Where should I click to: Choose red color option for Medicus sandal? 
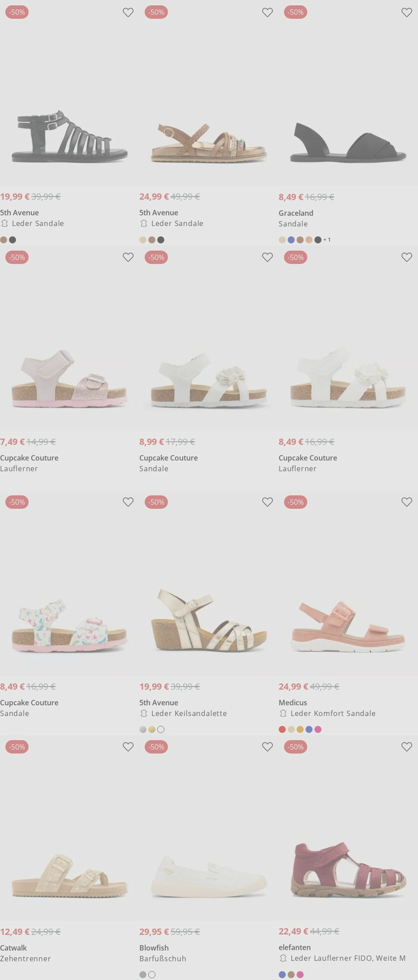[282, 729]
